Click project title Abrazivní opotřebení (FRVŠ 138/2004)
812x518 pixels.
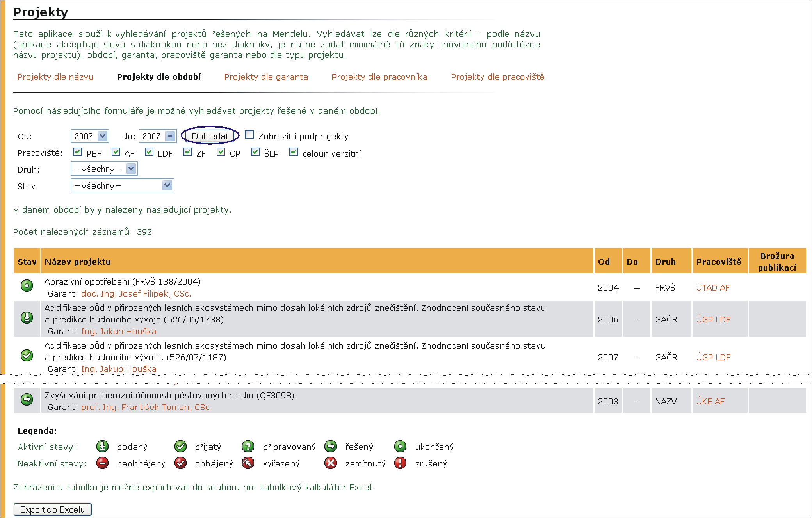(123, 282)
